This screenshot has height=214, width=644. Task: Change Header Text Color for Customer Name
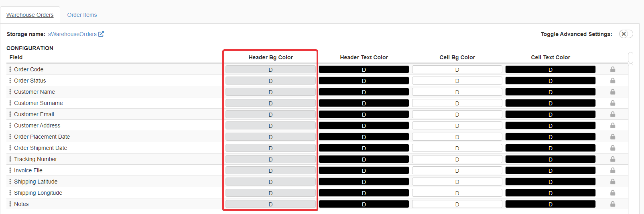[x=364, y=92]
